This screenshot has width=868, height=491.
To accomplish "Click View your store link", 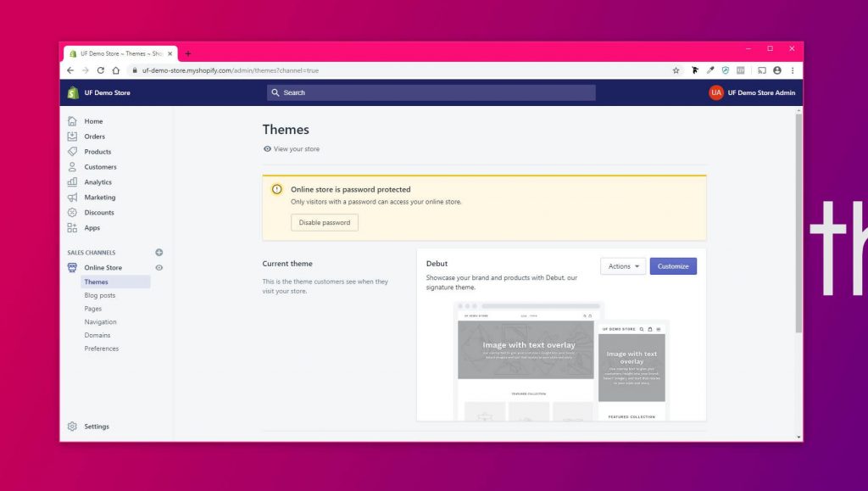I will (x=296, y=149).
